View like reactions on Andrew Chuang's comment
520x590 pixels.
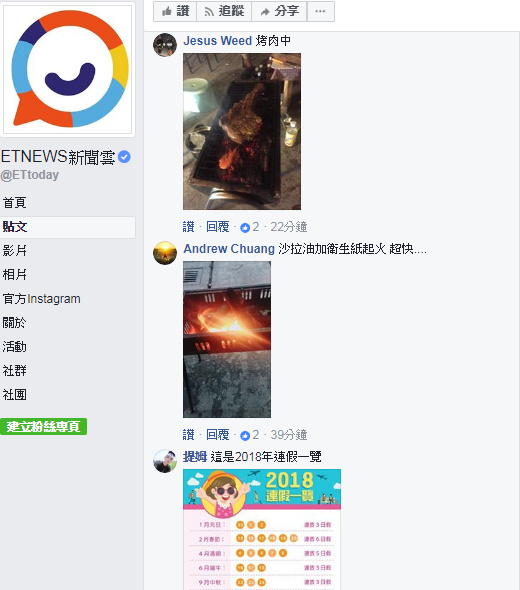click(x=249, y=435)
